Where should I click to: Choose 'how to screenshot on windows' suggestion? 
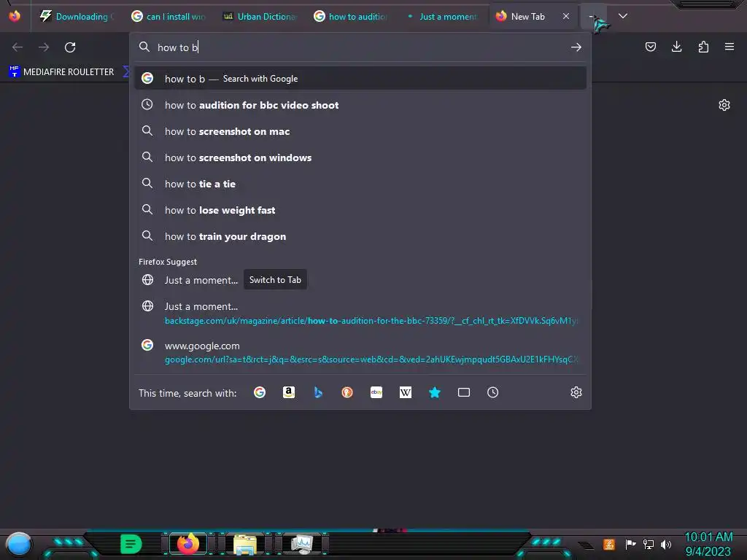360,157
